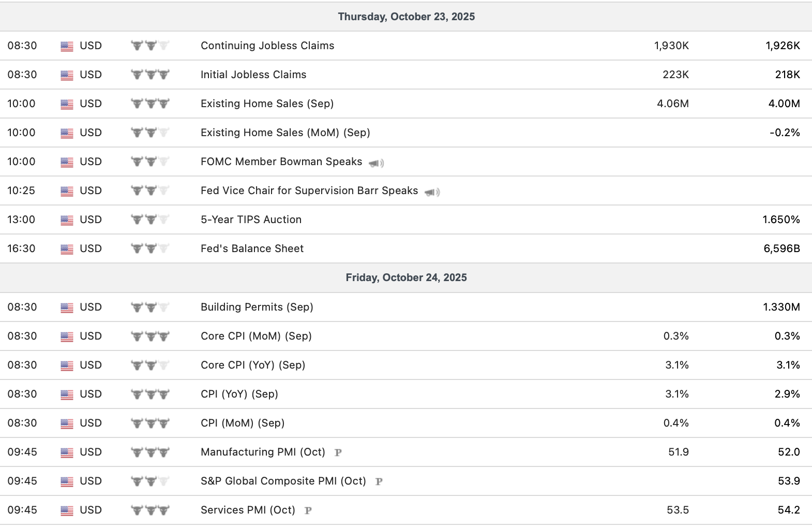Open the CPI (YoY) (Sep) event link
This screenshot has width=812, height=527.
tap(239, 394)
